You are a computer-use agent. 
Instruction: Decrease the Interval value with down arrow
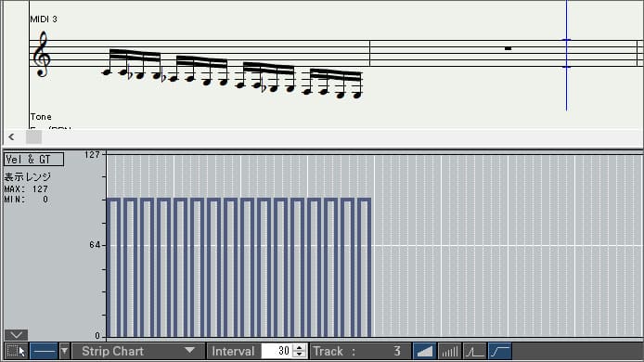coord(301,355)
